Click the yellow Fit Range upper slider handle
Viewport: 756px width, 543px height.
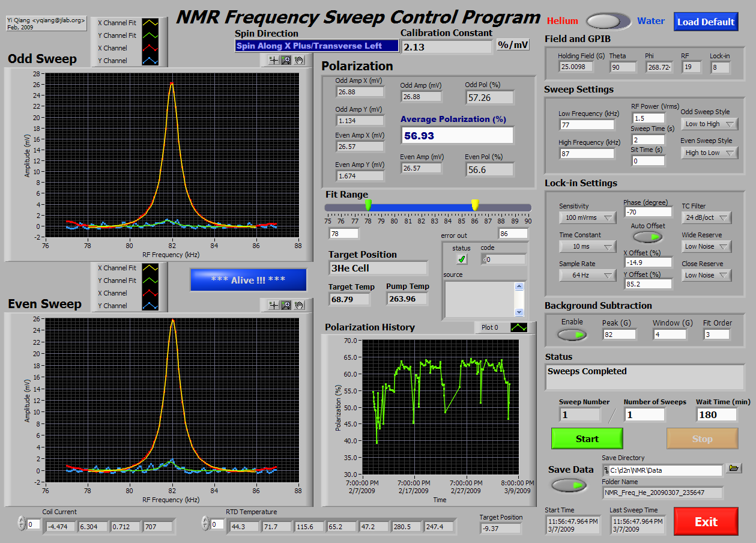(x=475, y=205)
